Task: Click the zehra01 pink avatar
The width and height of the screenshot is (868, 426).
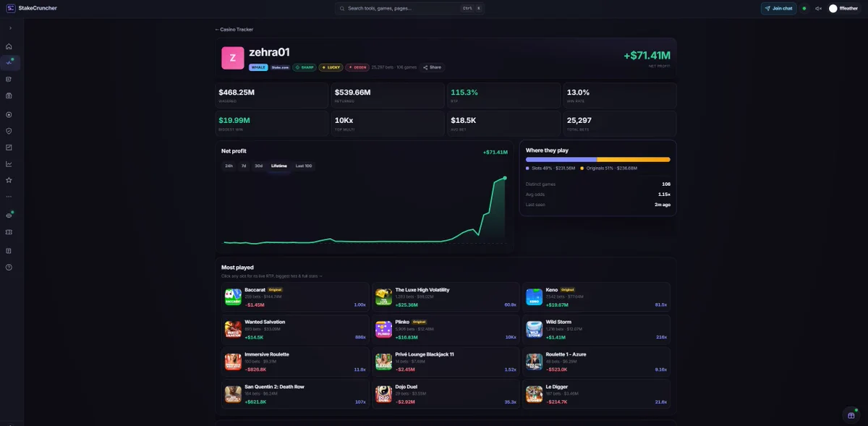Action: 233,58
